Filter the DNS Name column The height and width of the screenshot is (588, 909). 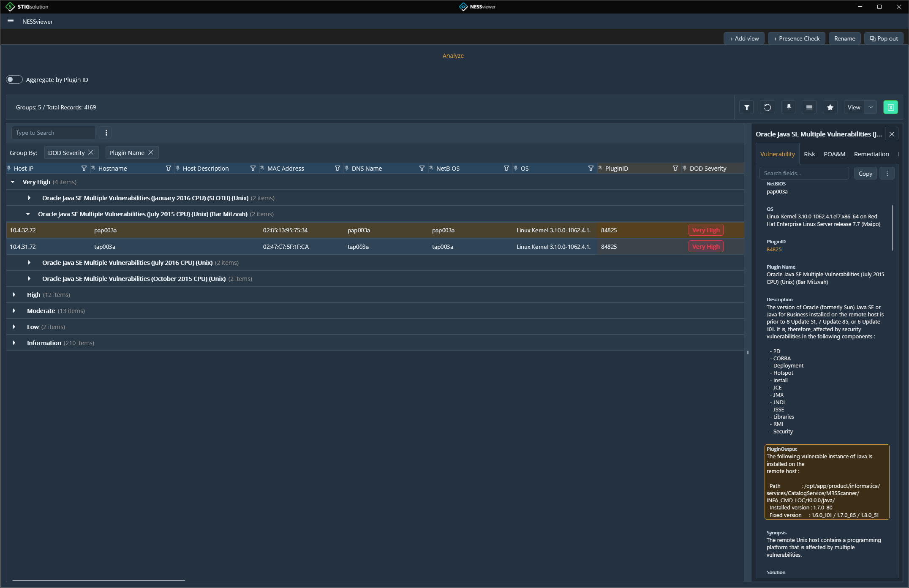pos(422,168)
